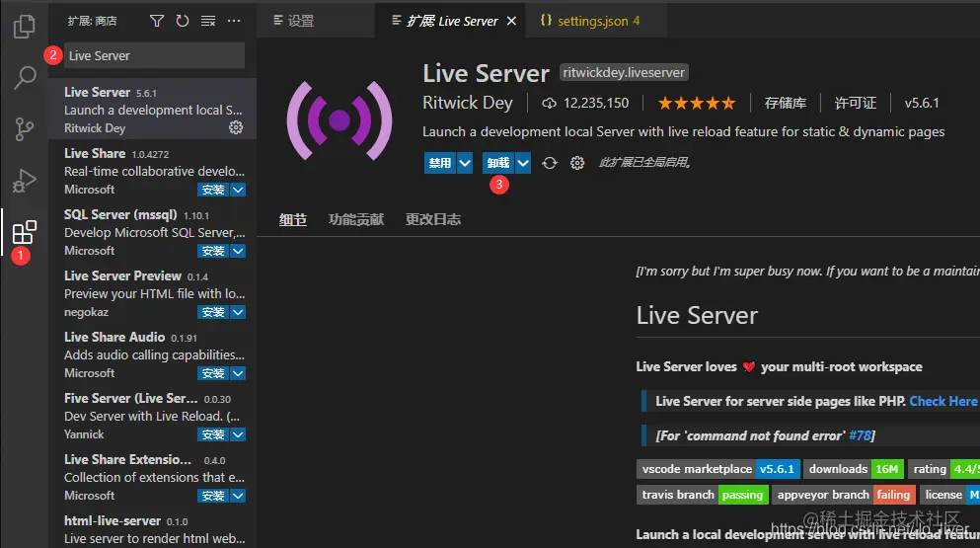Expand install options for Live Server Preview
Screen dimensions: 980x548
click(238, 312)
